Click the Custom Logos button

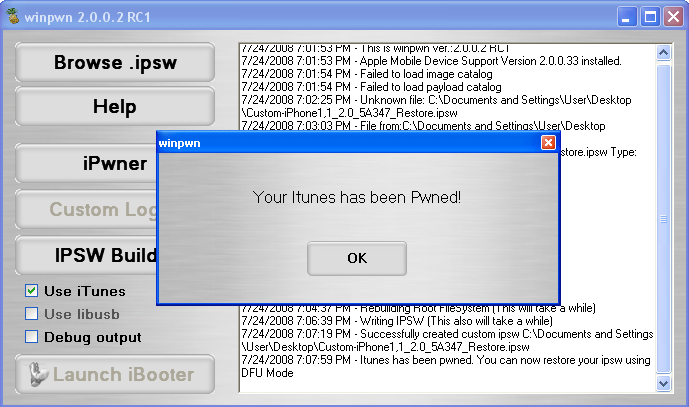tap(87, 209)
